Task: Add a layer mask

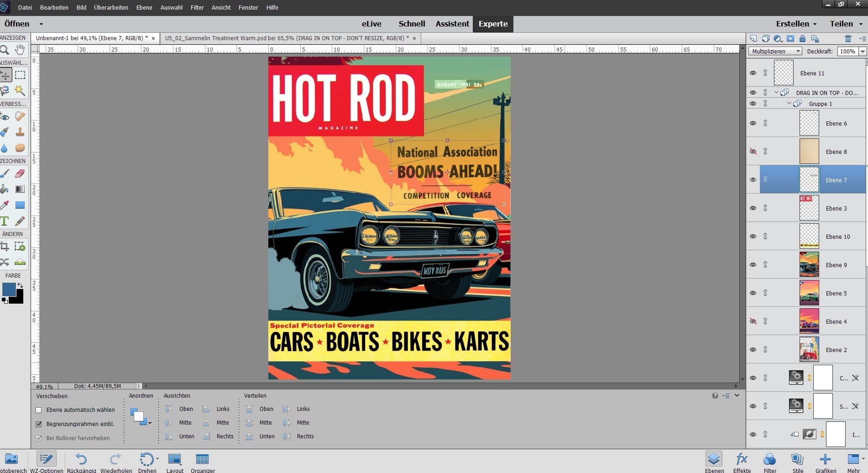Action: 790,39
